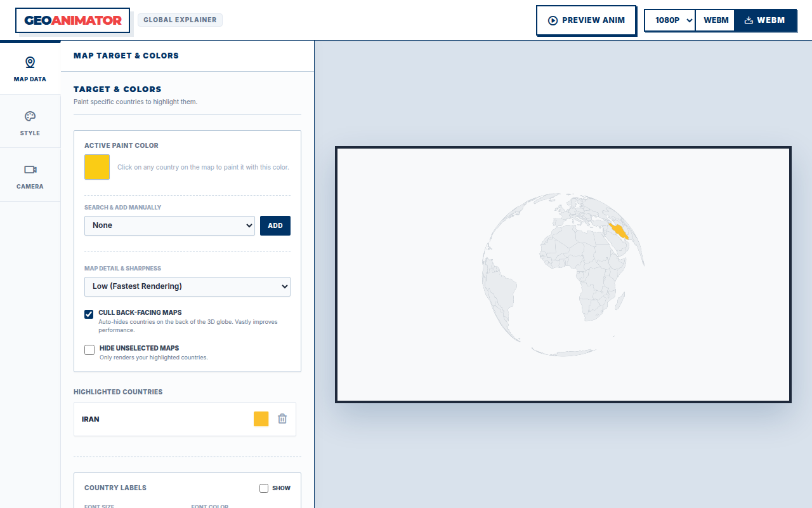Click the download icon for WEBM export

click(749, 20)
